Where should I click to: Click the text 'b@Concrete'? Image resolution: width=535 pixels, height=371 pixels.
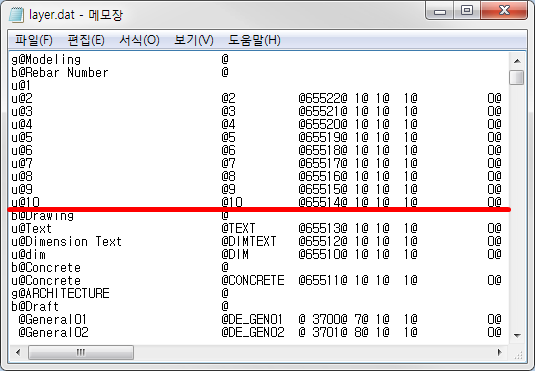(x=46, y=268)
